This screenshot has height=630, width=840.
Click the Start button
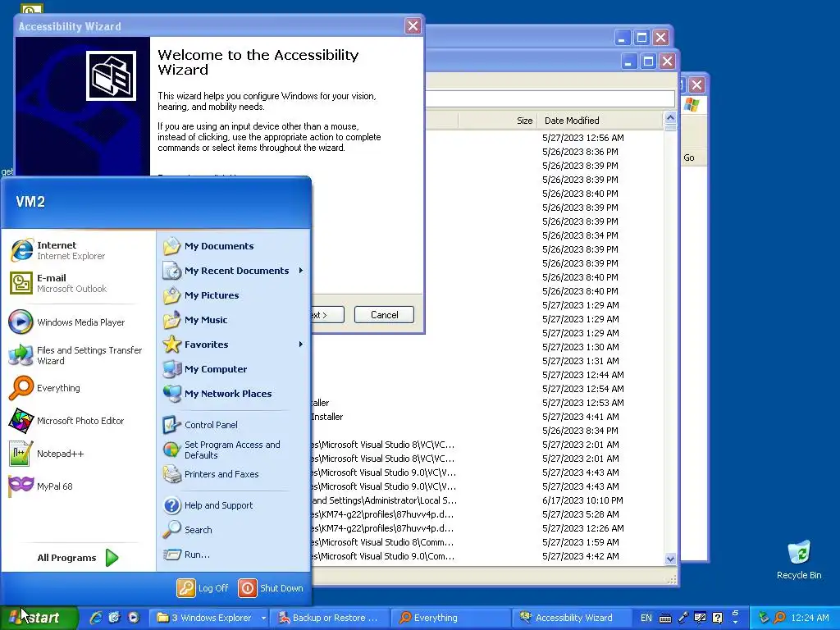39,618
